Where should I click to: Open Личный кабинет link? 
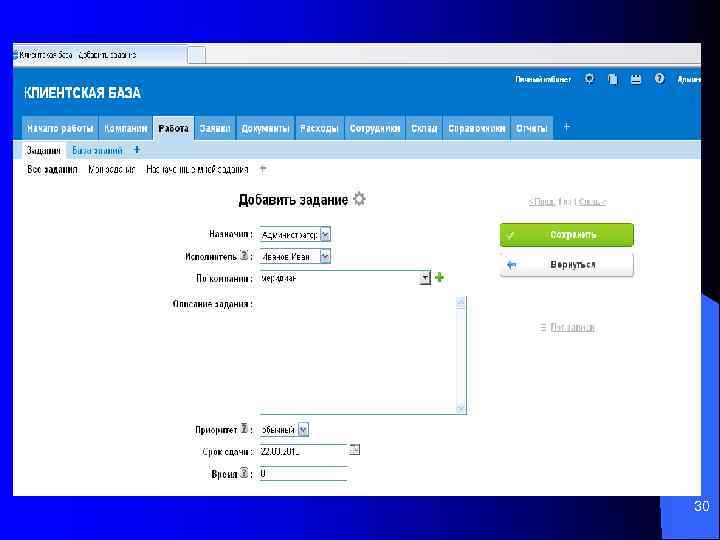(x=543, y=79)
